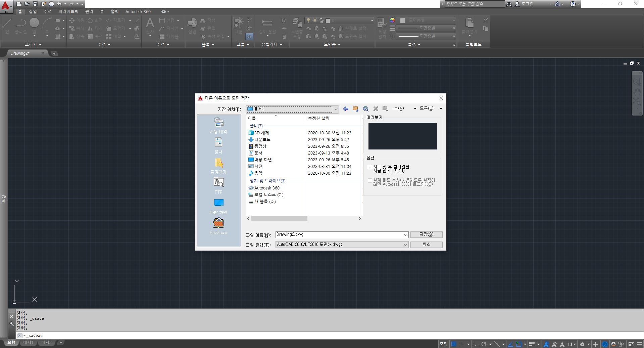Viewport: 644px width, 348px height.
Task: Click the Autodesk Exchange binoculars icon
Action: pyautogui.click(x=509, y=4)
